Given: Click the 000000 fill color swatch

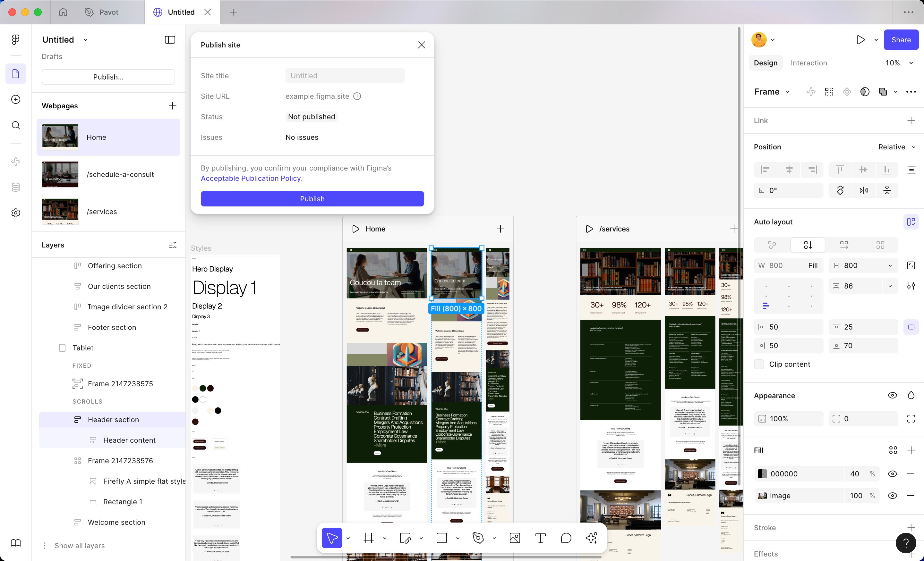Looking at the screenshot, I should point(762,474).
